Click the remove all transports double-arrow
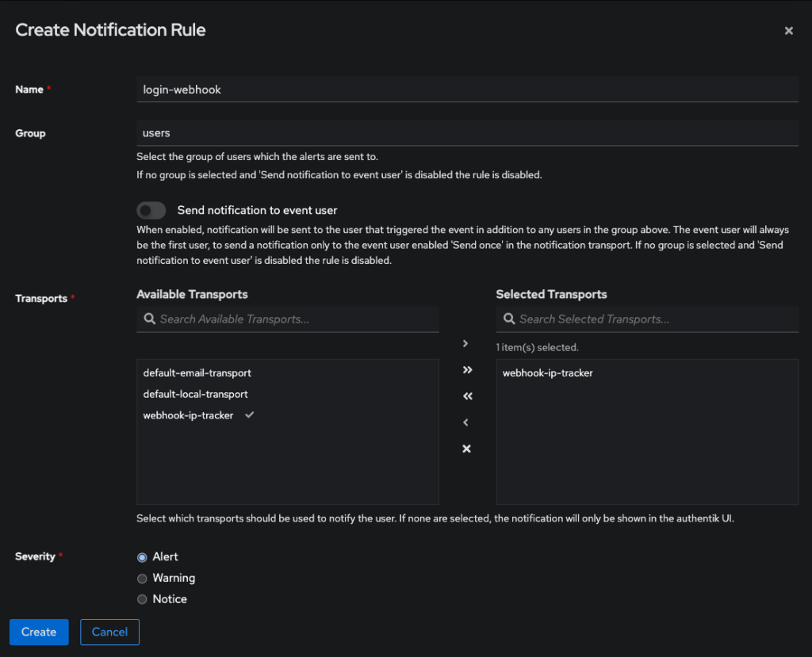Image resolution: width=812 pixels, height=657 pixels. (x=467, y=396)
